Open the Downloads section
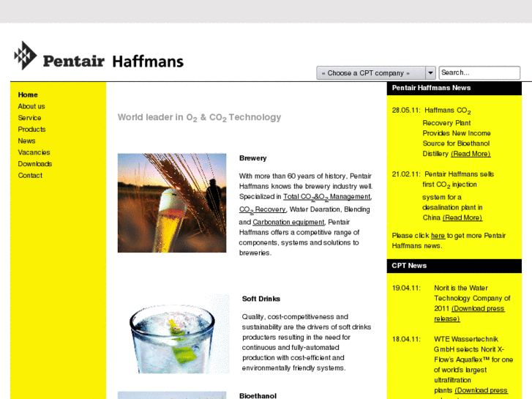The image size is (532, 399). (35, 164)
